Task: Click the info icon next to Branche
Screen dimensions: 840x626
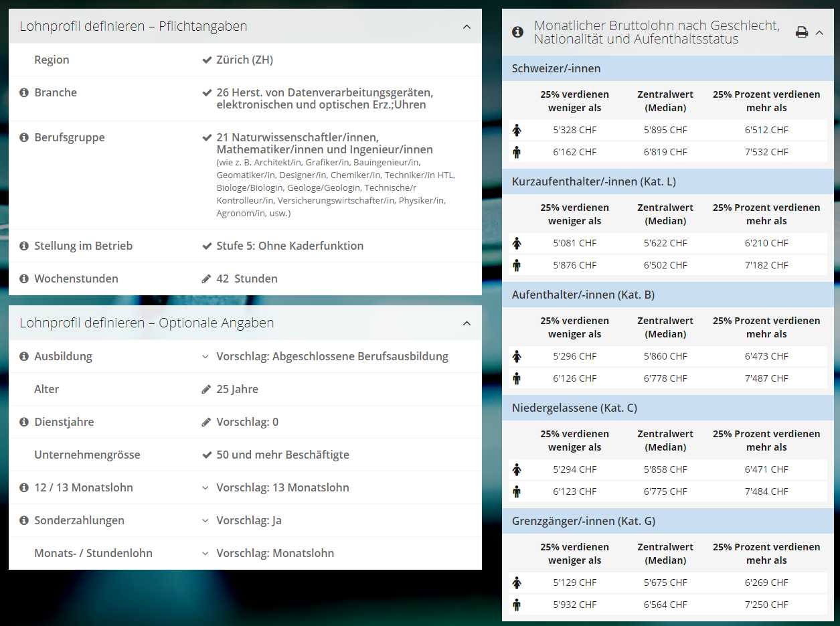Action: pyautogui.click(x=24, y=92)
